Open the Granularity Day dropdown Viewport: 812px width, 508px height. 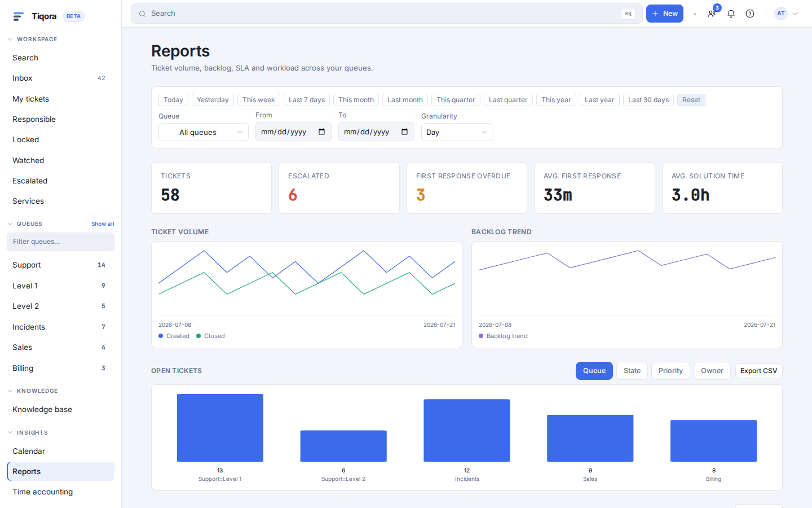[x=457, y=132]
